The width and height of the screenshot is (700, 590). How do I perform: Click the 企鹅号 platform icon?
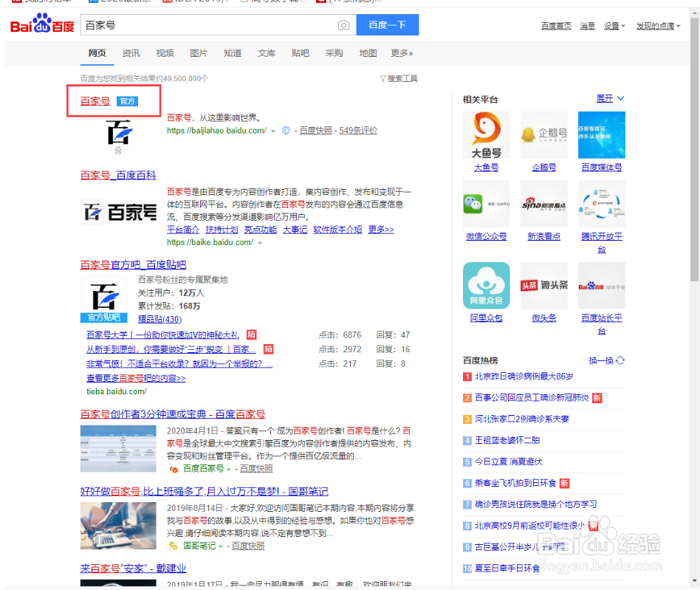(x=543, y=135)
